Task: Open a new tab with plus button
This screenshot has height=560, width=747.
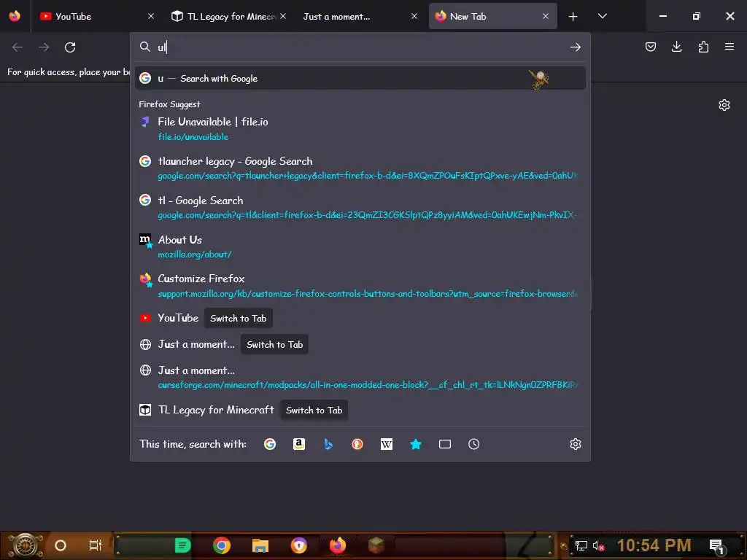Action: [x=573, y=17]
